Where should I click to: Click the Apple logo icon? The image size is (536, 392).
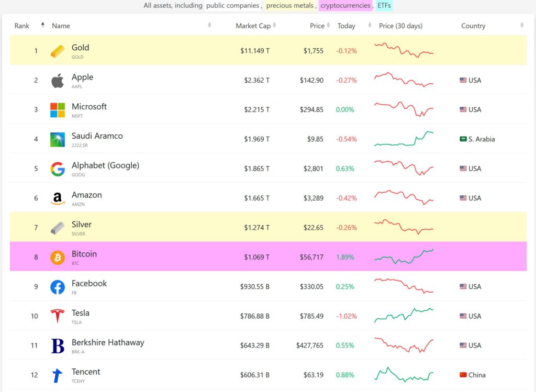pyautogui.click(x=58, y=81)
